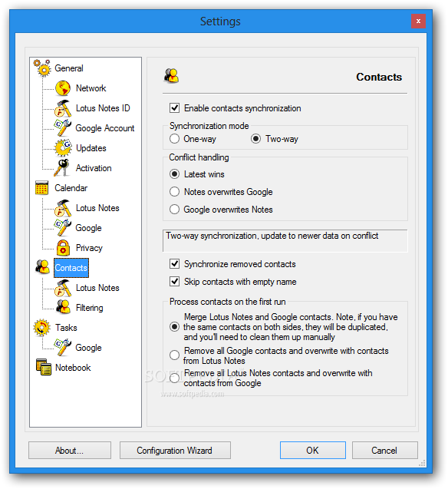Screen dimensions: 448x489
Task: Select Remove all Google contacts option
Action: click(174, 355)
